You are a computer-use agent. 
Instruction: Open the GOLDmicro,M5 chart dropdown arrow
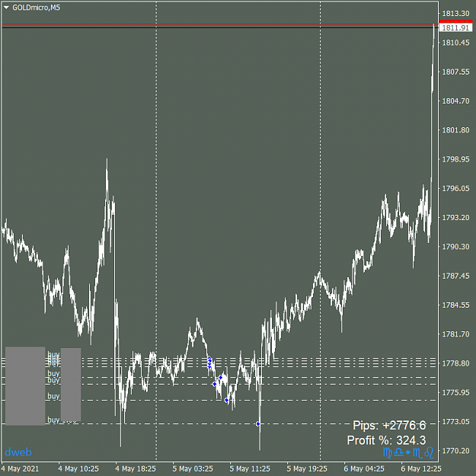tap(6, 8)
